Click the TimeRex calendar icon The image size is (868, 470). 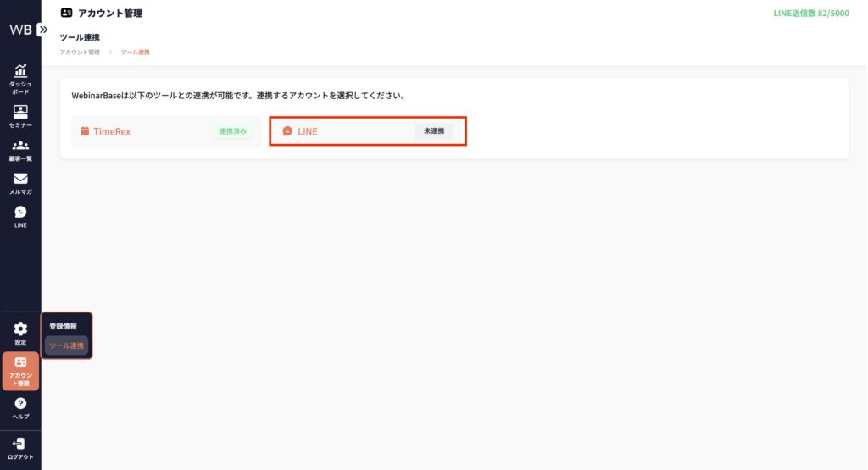(85, 131)
